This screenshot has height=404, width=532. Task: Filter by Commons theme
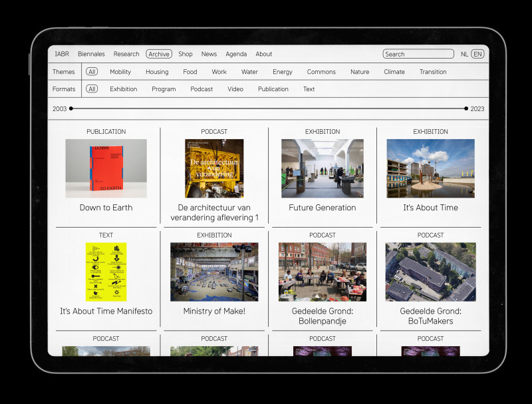click(321, 72)
